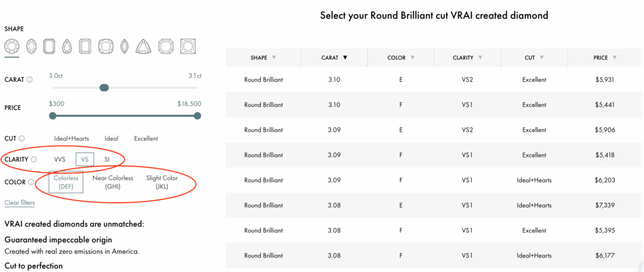Click VS2 clarity in $5,931 row
The width and height of the screenshot is (644, 272).
(467, 80)
